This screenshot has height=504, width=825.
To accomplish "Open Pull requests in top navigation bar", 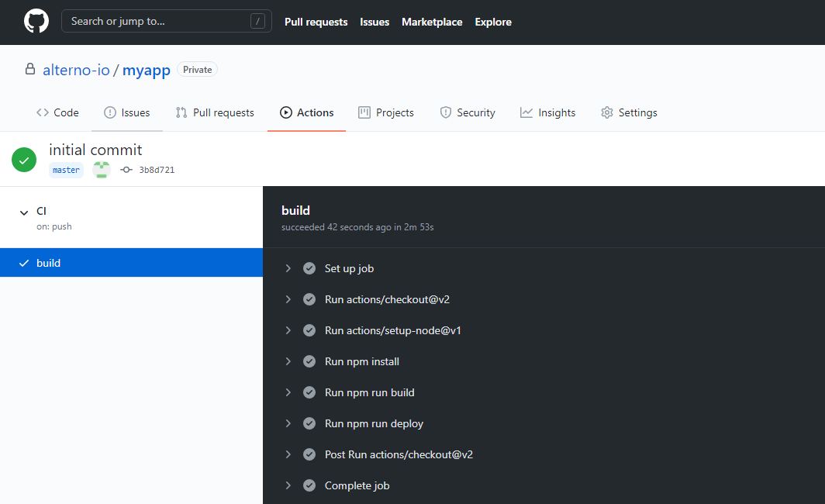I will [x=316, y=22].
